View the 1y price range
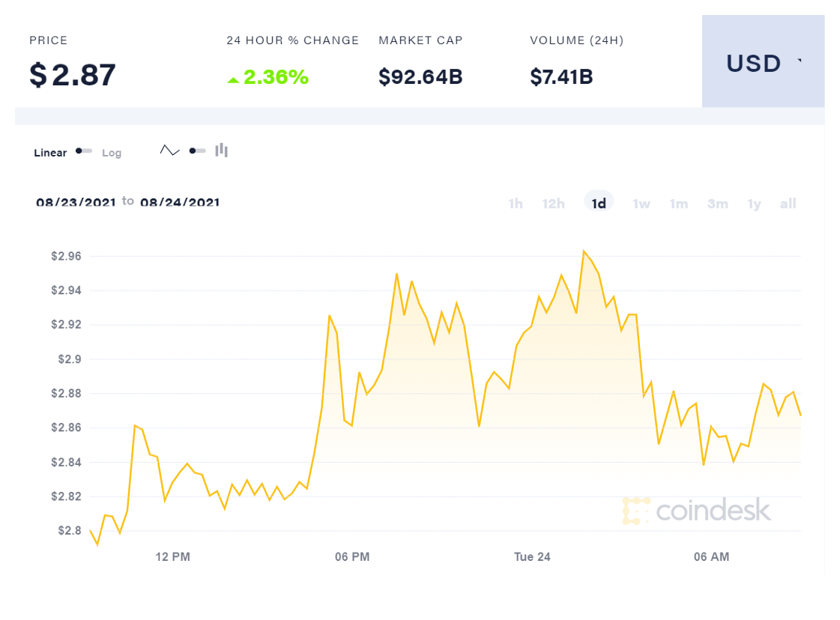Viewport: 840px width, 620px height. [x=754, y=204]
